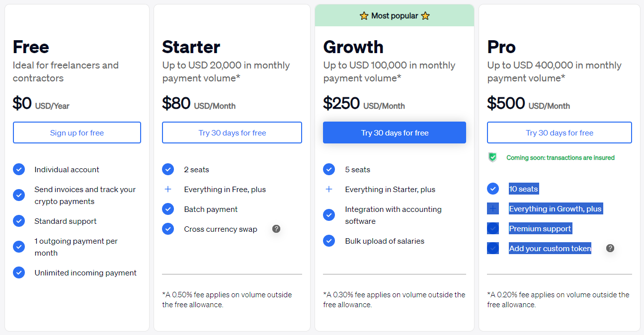Click the Coming soon transactions are insured text

click(561, 158)
